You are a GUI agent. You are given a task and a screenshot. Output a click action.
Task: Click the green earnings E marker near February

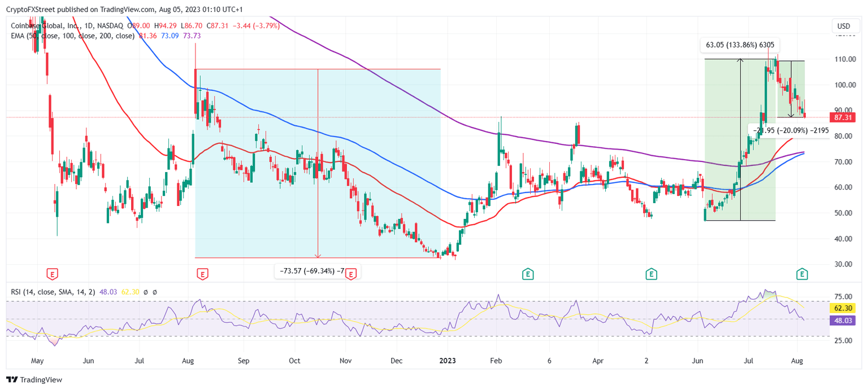[x=528, y=274]
